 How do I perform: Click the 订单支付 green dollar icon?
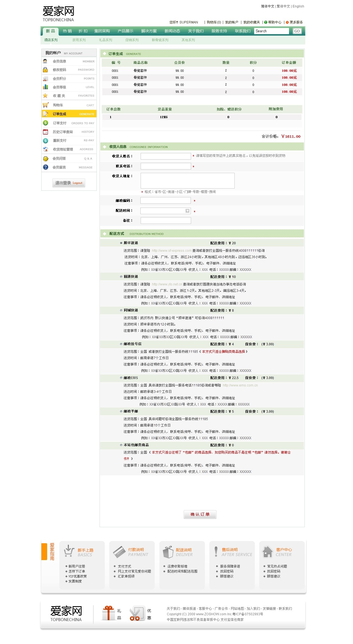point(46,123)
